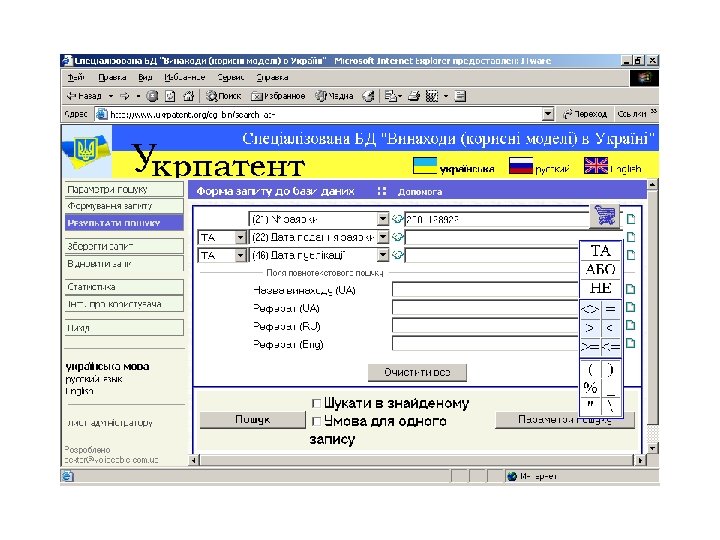Insert the greater-than operator
This screenshot has height=540, width=720.
coord(591,328)
